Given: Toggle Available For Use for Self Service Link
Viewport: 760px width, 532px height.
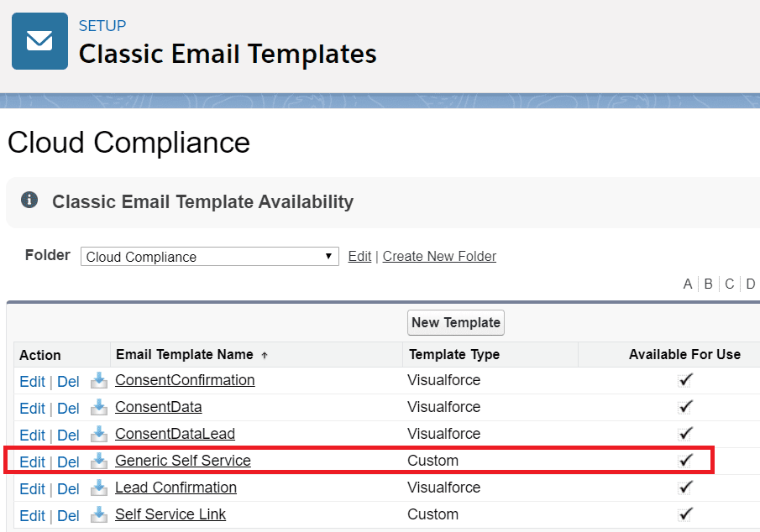Looking at the screenshot, I should pyautogui.click(x=685, y=514).
